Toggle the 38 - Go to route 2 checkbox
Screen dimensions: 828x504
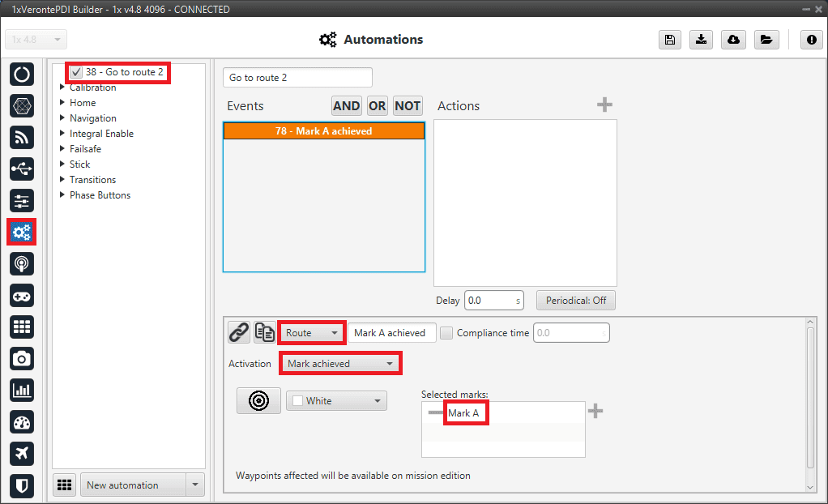coord(76,73)
